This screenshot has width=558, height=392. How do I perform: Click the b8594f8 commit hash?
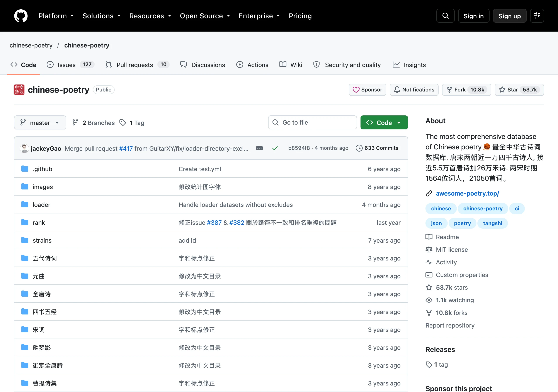[299, 148]
